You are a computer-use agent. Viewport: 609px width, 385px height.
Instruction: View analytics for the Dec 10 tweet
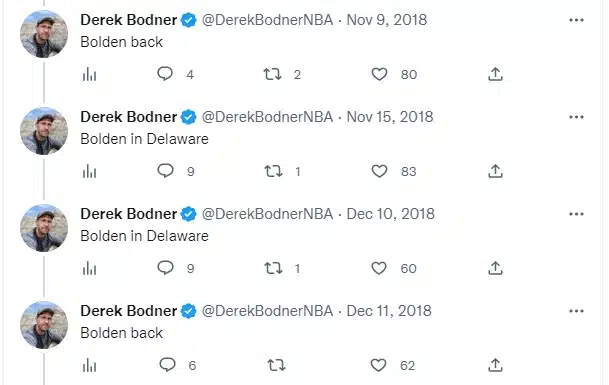[x=89, y=268]
